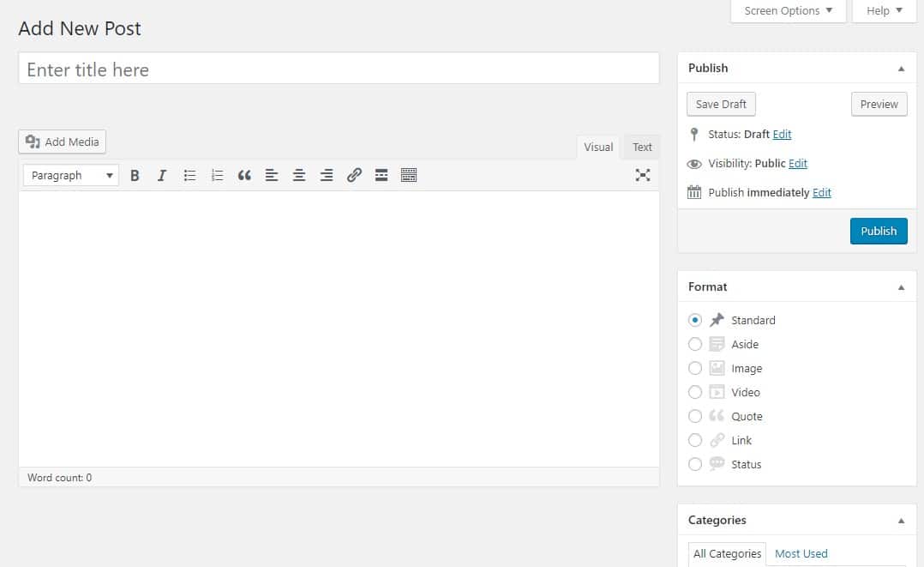Switch to the Most Used categories tab
Screen dimensions: 924x567
tap(801, 553)
